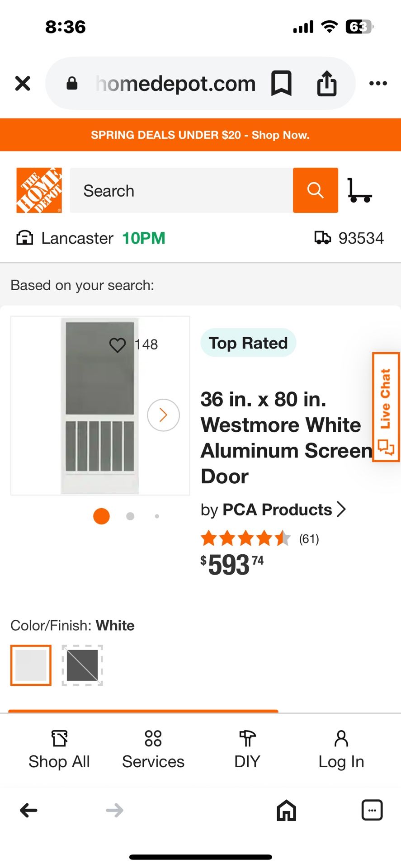Open the browser home icon
This screenshot has height=868, width=401.
click(x=286, y=810)
